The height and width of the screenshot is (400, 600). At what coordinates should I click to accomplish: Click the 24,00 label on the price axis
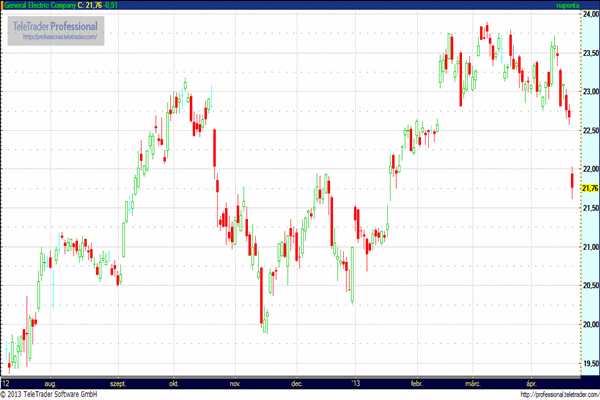click(x=589, y=13)
